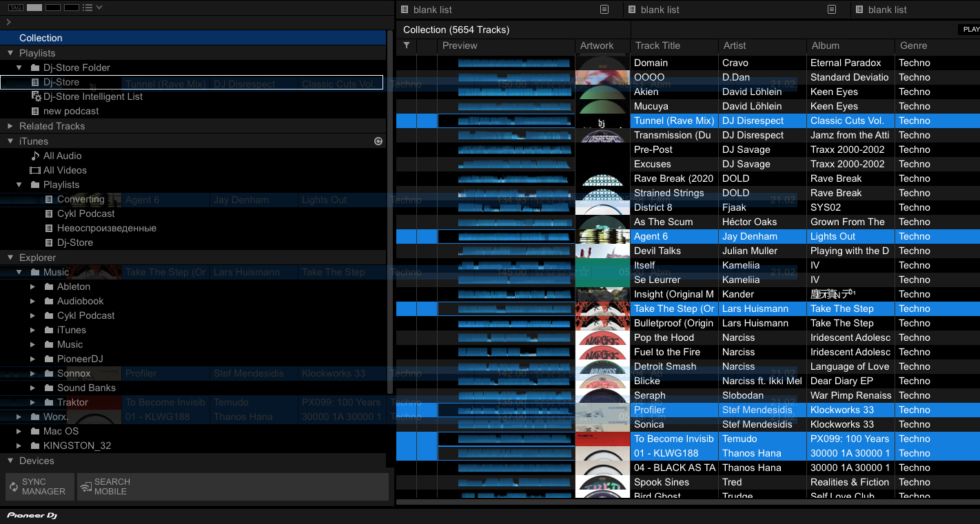Select the Sound Banks folder
The width and height of the screenshot is (980, 524).
[86, 388]
